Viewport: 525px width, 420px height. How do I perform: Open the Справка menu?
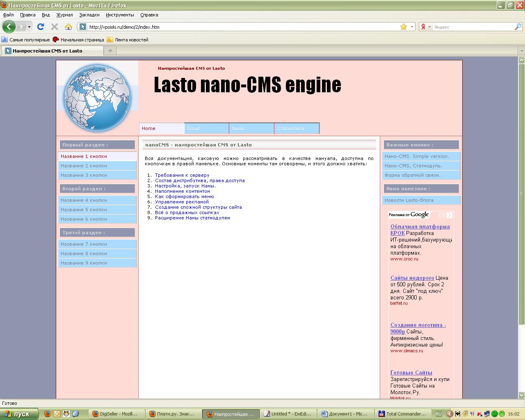tap(149, 15)
